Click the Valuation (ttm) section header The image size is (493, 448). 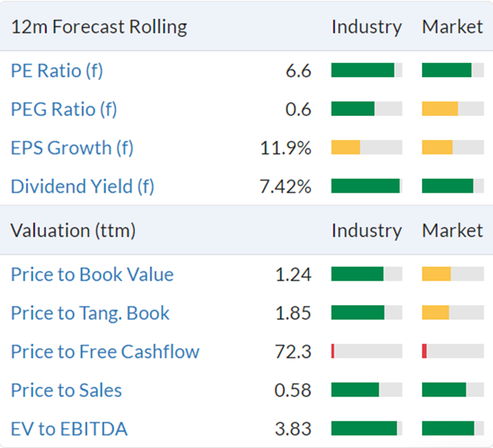tap(73, 231)
